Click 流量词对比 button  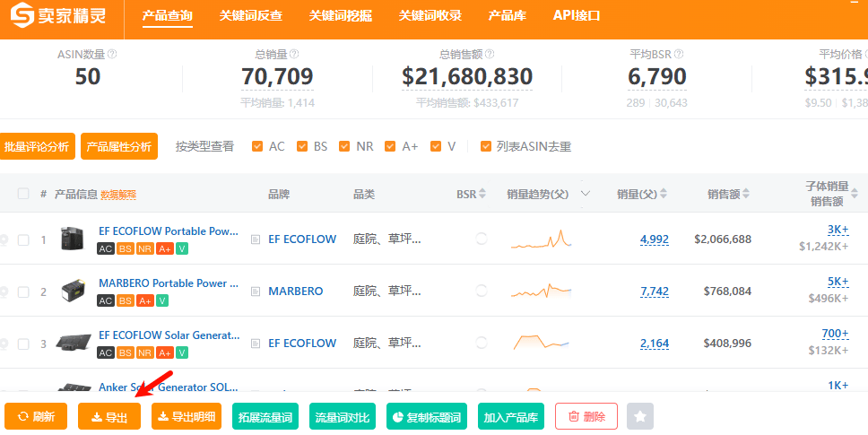pyautogui.click(x=343, y=416)
